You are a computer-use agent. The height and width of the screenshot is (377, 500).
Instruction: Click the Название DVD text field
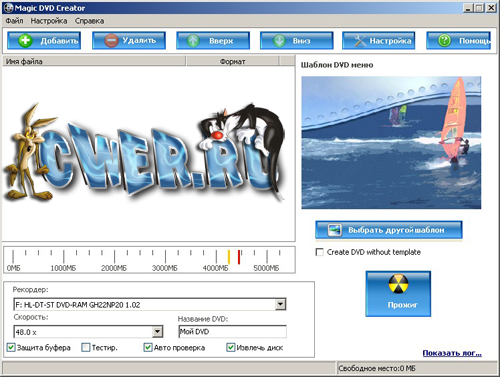tap(233, 332)
